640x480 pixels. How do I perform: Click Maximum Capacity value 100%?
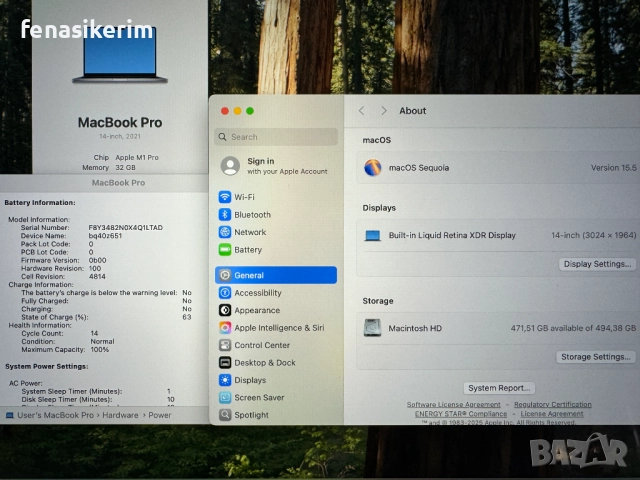click(x=100, y=349)
